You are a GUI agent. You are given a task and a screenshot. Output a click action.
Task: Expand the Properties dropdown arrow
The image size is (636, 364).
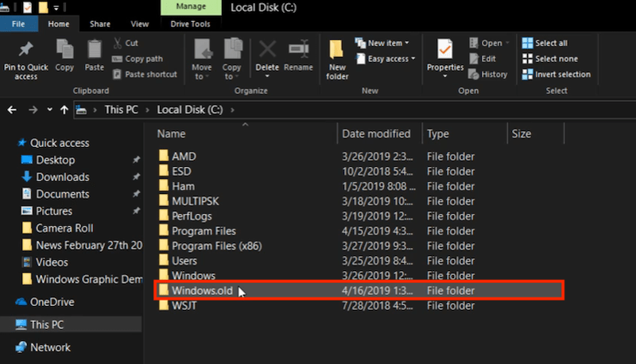445,76
